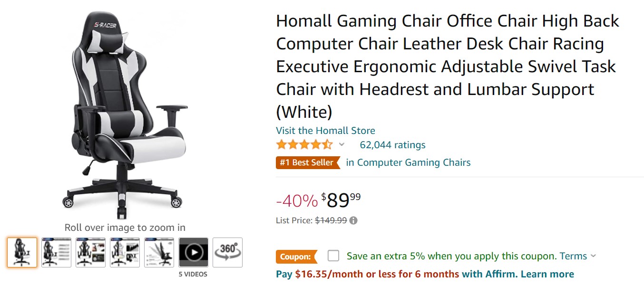Select the fourth chair thumbnail

click(125, 252)
